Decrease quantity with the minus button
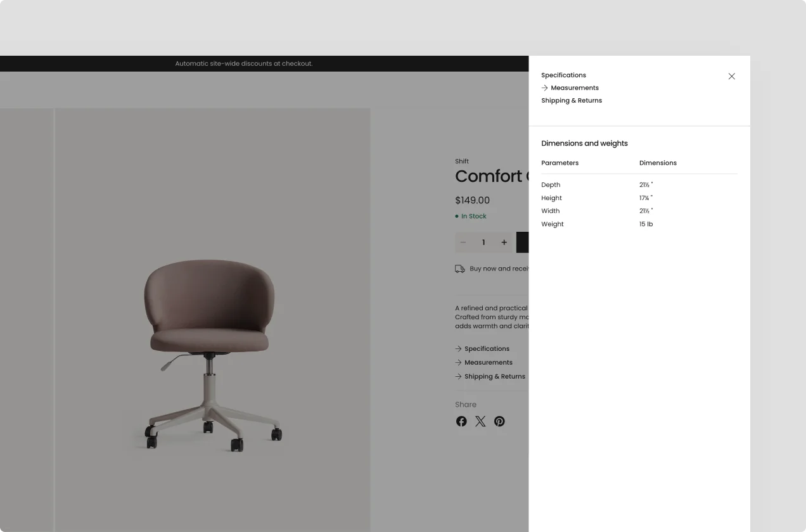Viewport: 806px width, 532px height. (463, 243)
